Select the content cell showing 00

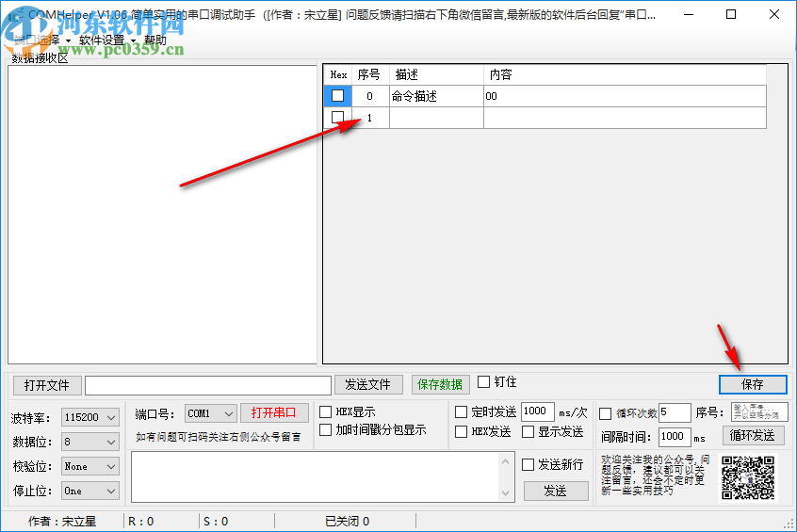click(x=625, y=96)
